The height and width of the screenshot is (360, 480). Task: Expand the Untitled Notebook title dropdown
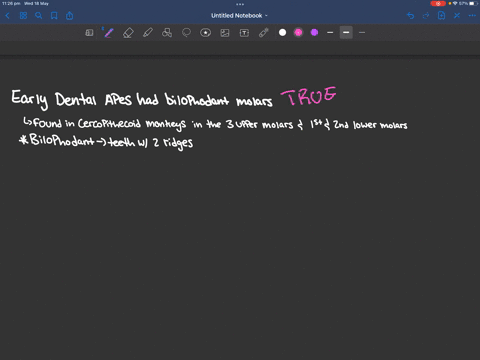[239, 16]
